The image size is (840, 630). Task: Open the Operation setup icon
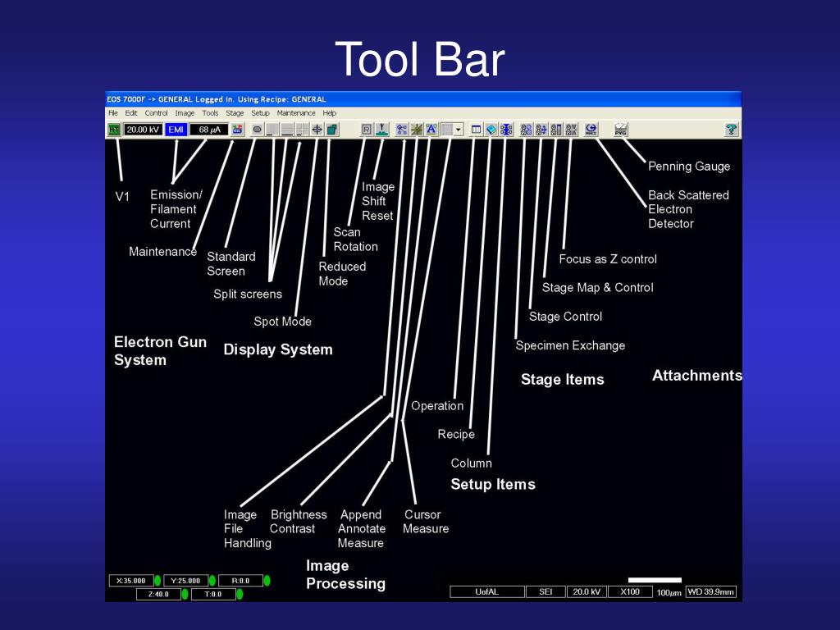point(476,130)
